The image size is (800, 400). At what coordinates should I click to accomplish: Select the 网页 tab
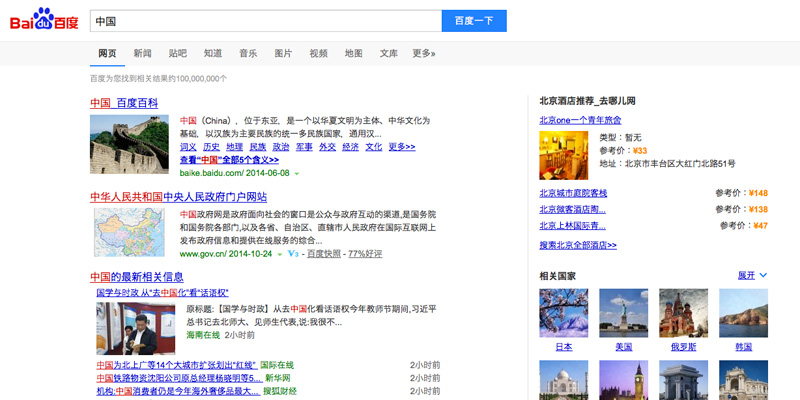pos(107,53)
